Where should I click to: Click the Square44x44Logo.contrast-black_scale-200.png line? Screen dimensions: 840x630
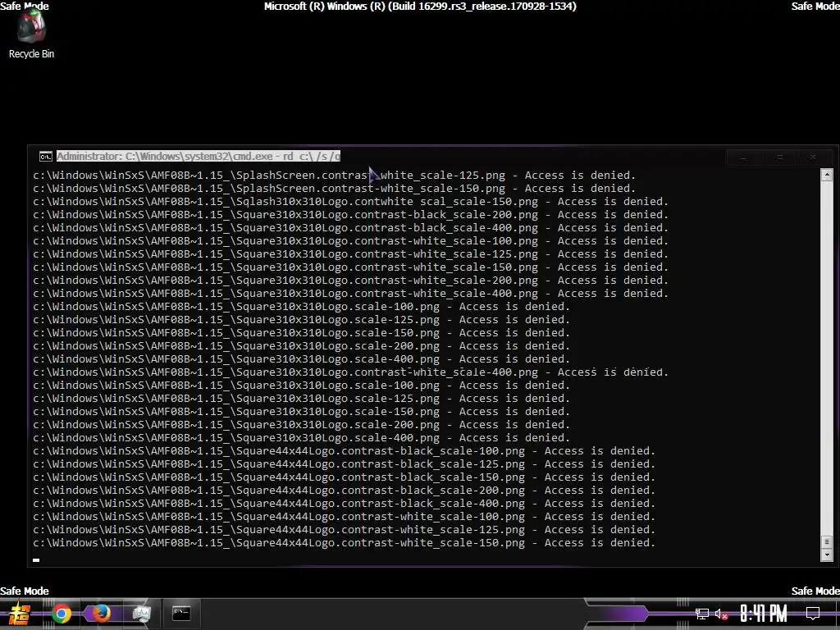(345, 491)
